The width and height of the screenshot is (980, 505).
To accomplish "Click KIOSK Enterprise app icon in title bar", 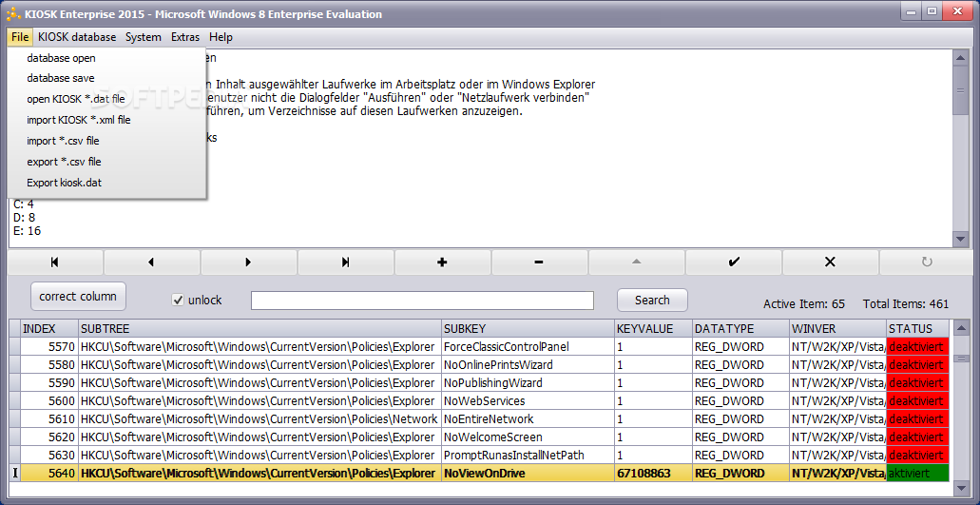I will click(13, 13).
